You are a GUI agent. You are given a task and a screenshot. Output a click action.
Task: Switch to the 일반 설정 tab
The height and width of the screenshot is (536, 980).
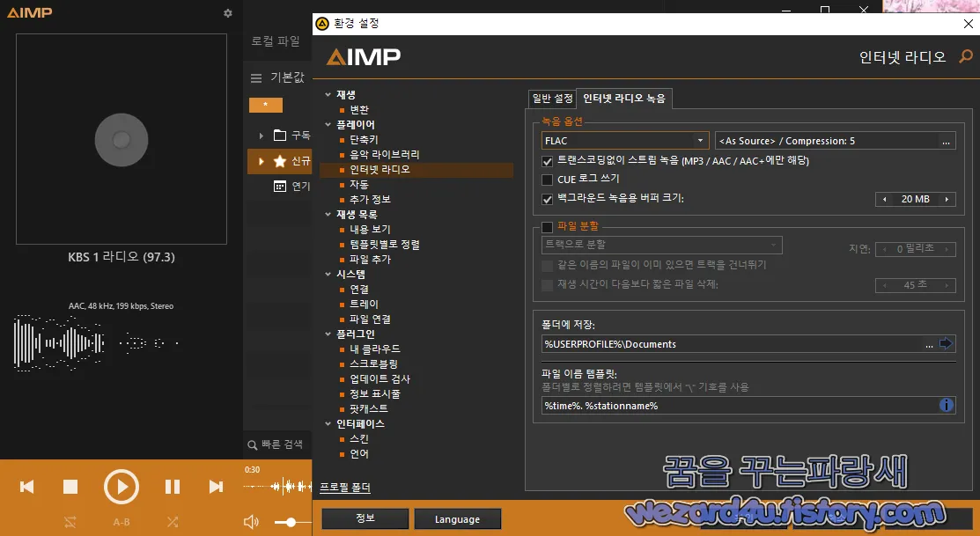click(x=551, y=99)
